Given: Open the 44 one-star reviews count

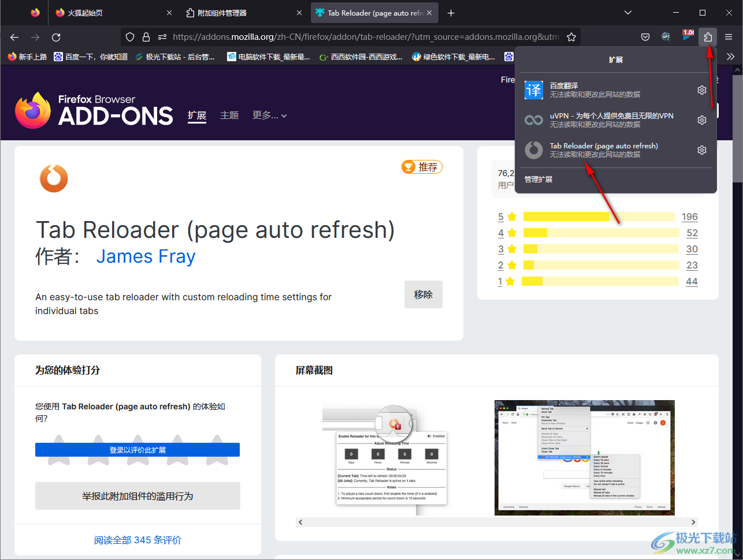Looking at the screenshot, I should tap(692, 282).
